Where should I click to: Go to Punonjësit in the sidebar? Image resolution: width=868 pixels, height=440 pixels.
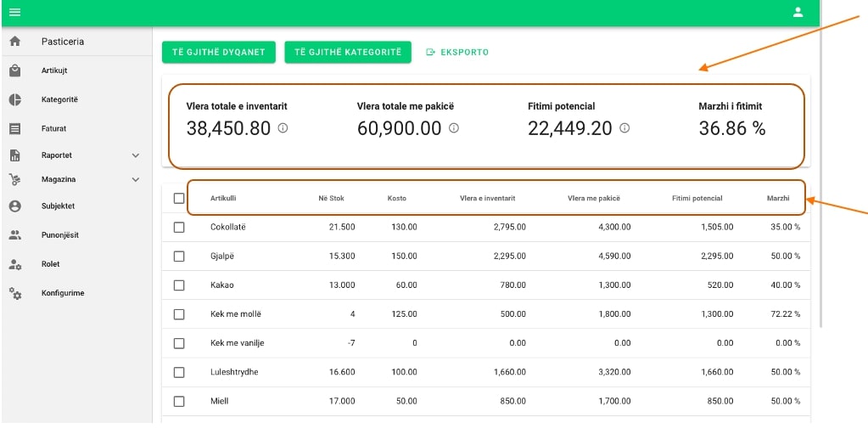click(59, 235)
